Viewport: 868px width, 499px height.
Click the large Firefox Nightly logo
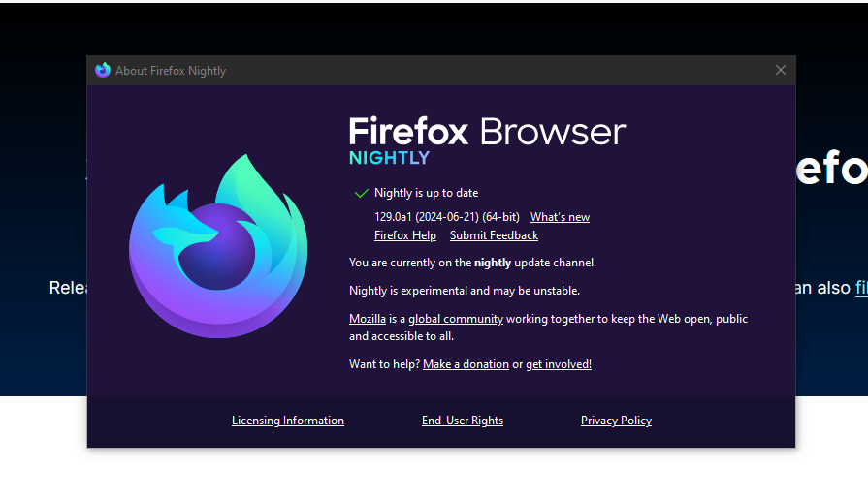(217, 246)
